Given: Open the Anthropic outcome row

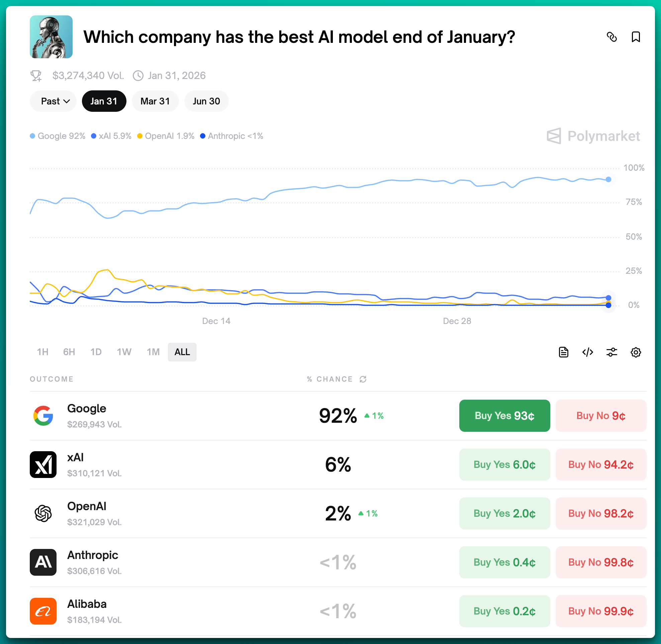Looking at the screenshot, I should 93,562.
